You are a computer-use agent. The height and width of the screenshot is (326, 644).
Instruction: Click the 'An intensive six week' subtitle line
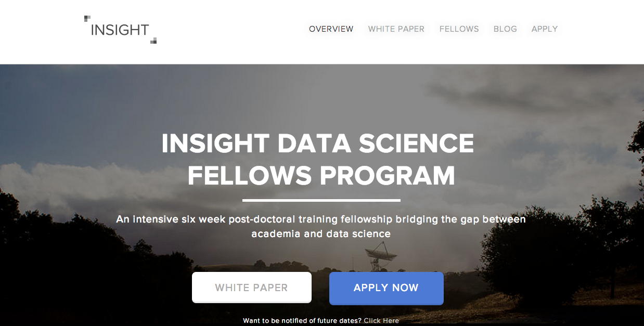[x=321, y=219]
